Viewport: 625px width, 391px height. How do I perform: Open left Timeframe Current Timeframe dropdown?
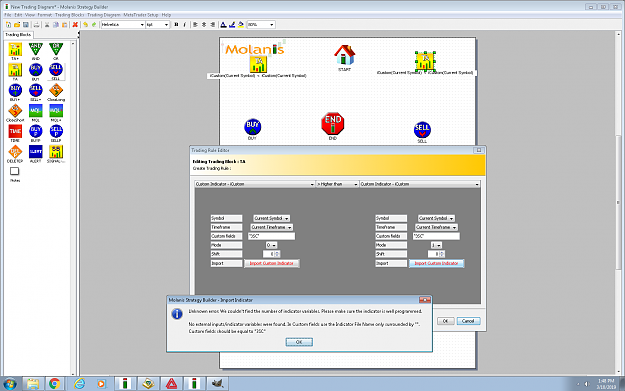tap(271, 227)
